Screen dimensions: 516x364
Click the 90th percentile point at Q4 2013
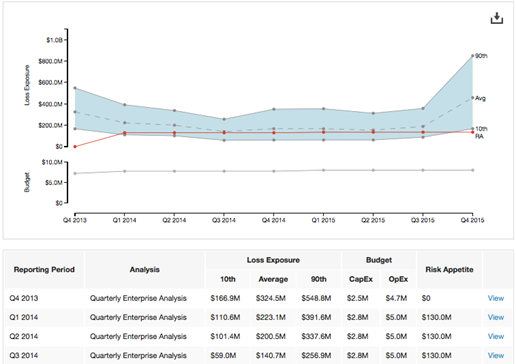click(x=75, y=88)
